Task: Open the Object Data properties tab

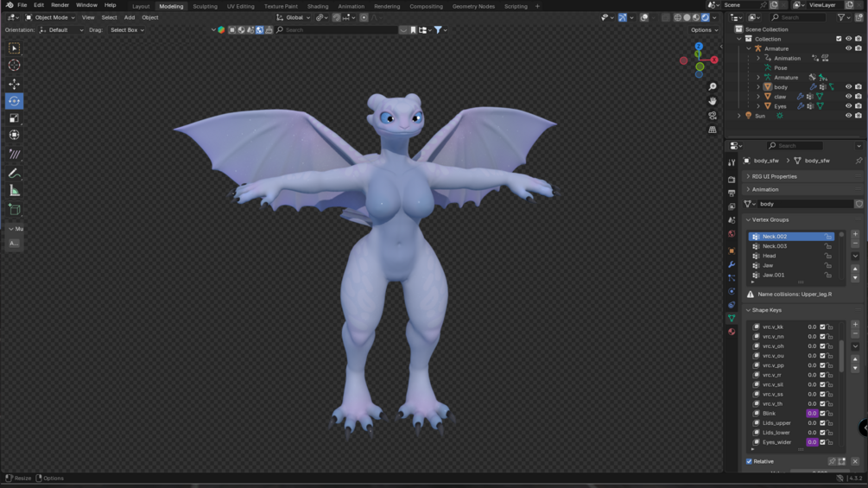Action: pos(732,318)
